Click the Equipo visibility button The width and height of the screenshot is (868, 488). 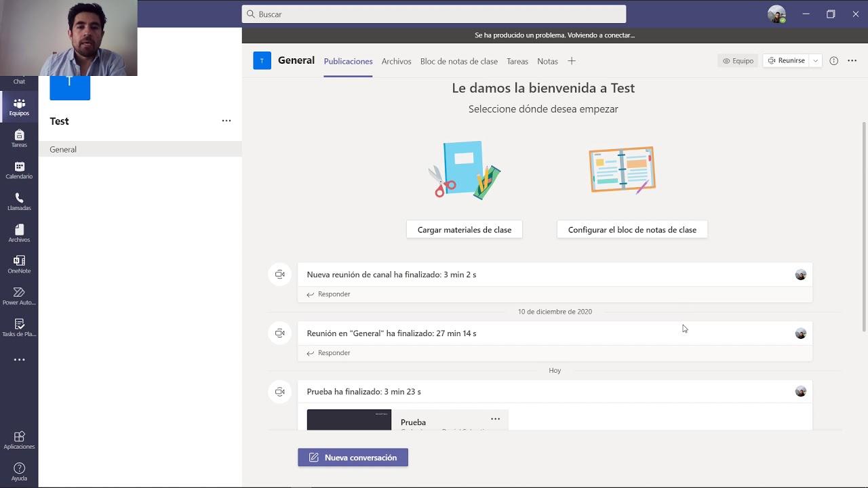click(738, 60)
